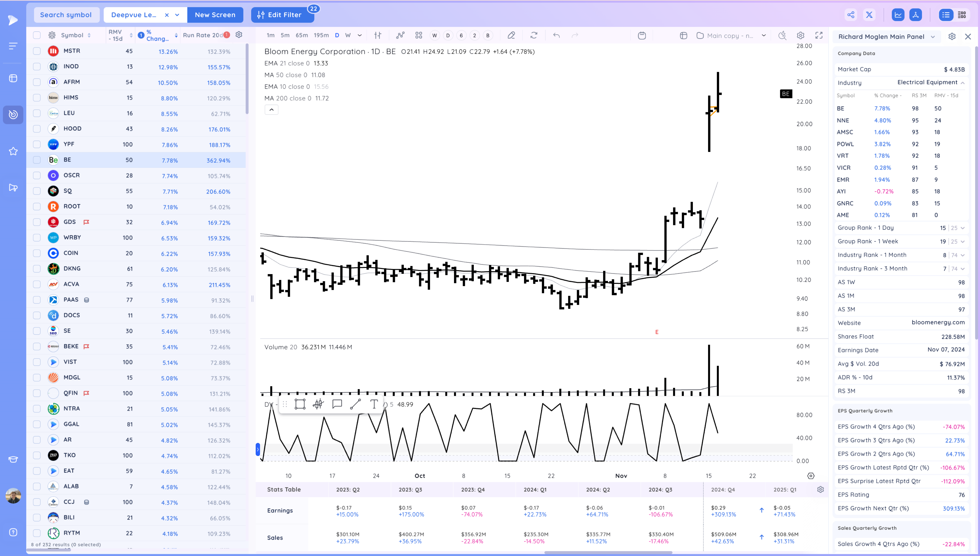The height and width of the screenshot is (556, 980).
Task: Close the Deepvue screen tab X
Action: (167, 15)
